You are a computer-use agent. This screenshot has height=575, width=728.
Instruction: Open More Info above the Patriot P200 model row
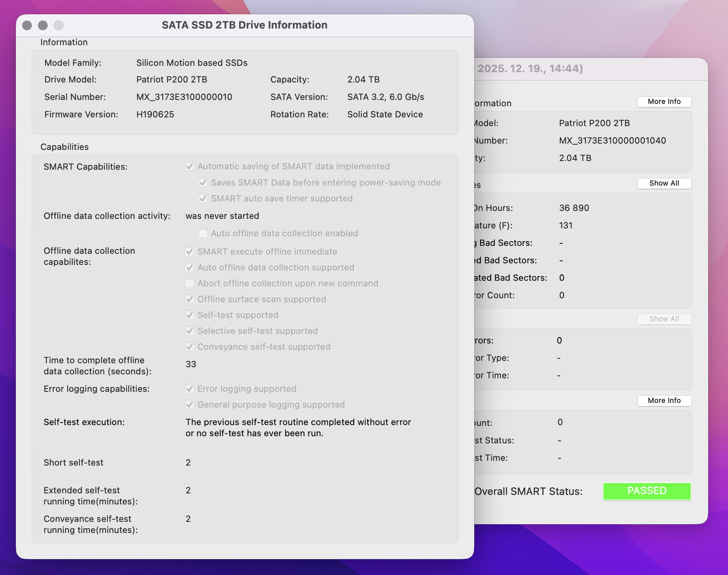point(664,101)
